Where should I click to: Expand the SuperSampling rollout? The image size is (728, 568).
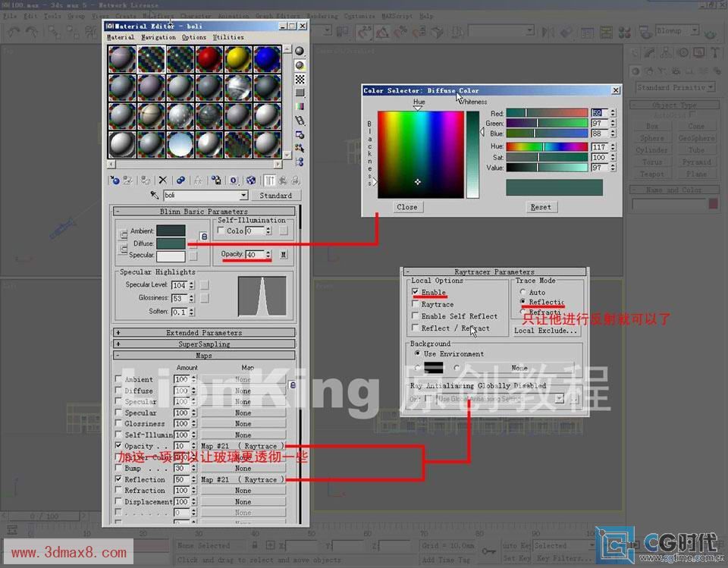point(204,344)
